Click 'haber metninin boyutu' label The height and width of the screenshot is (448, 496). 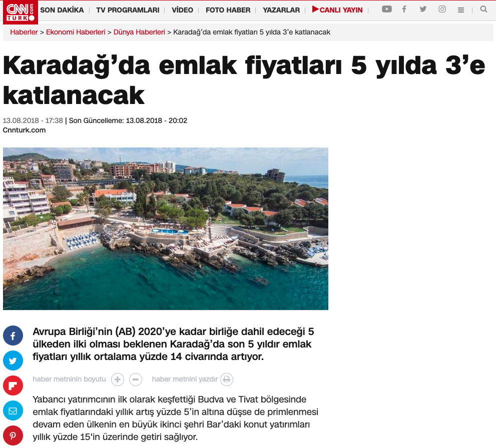pos(69,379)
